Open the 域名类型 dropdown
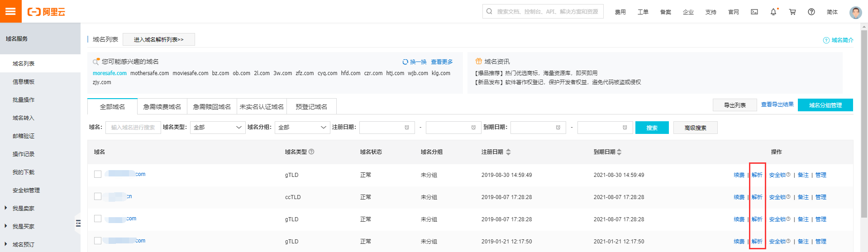The height and width of the screenshot is (252, 868). pos(218,128)
